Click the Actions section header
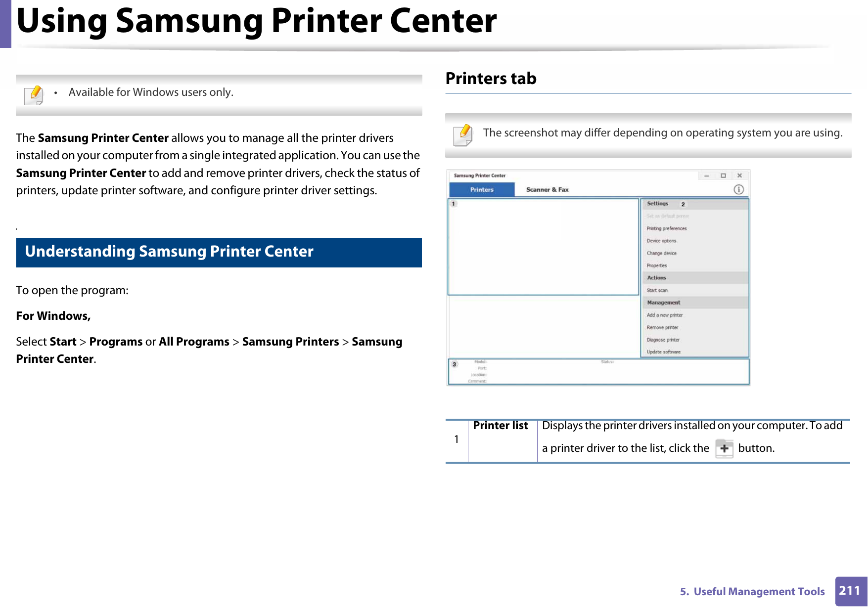The width and height of the screenshot is (868, 613). [x=695, y=278]
